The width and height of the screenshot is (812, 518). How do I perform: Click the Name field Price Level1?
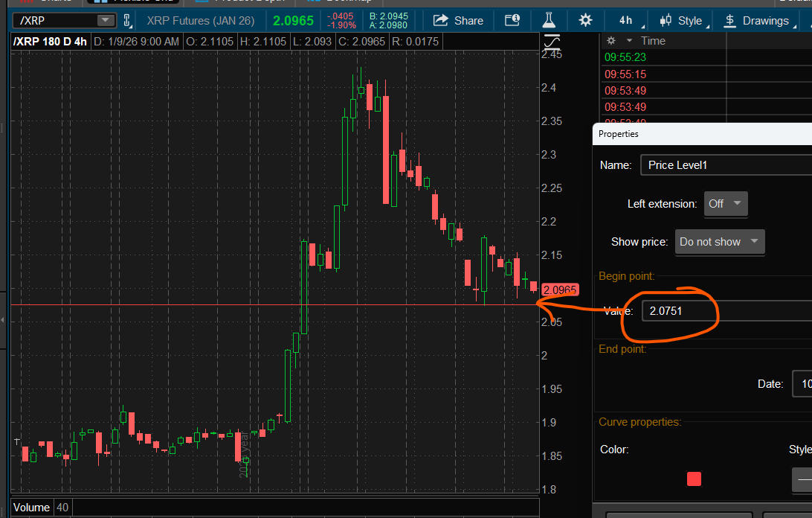[726, 165]
